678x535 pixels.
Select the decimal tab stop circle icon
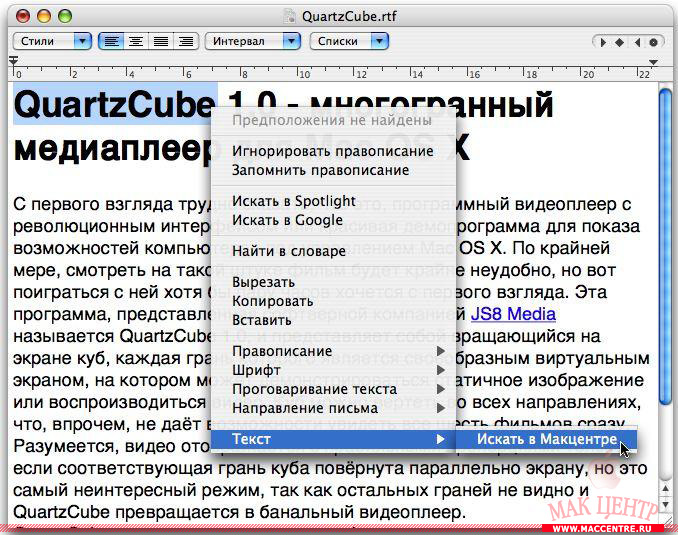click(653, 42)
